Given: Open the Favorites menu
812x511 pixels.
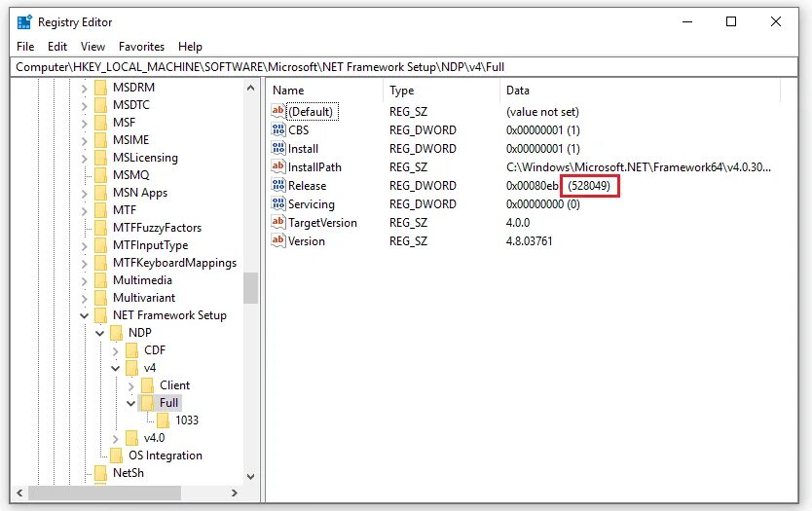Looking at the screenshot, I should [141, 47].
